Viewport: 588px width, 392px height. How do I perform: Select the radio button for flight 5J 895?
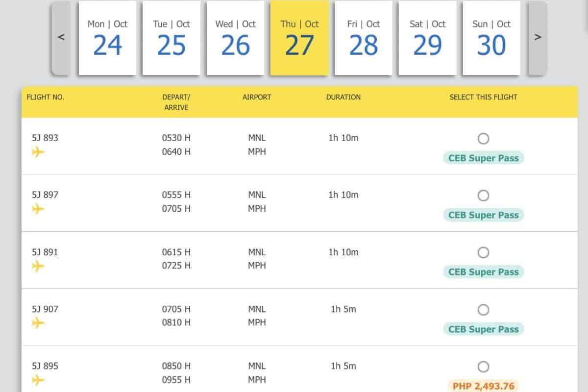pos(483,367)
